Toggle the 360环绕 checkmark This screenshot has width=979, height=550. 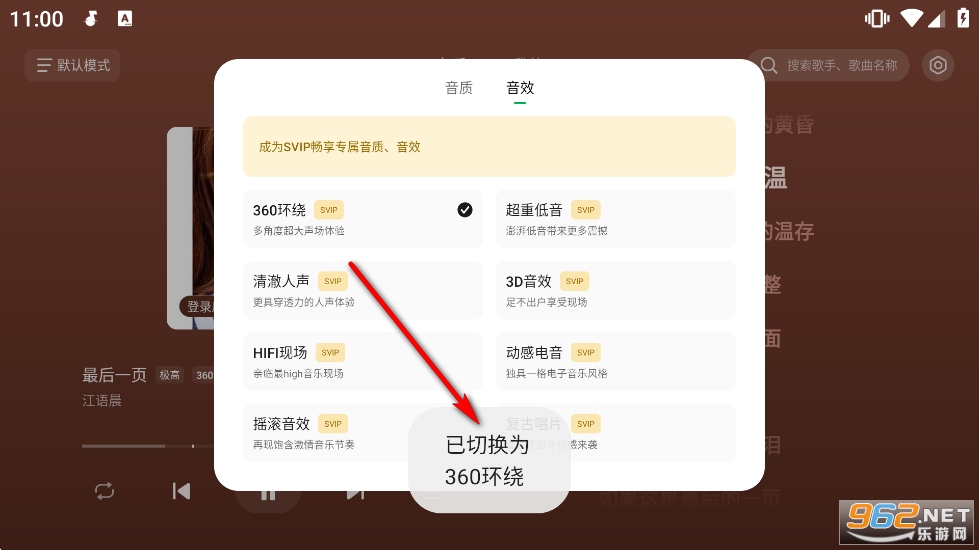tap(465, 210)
